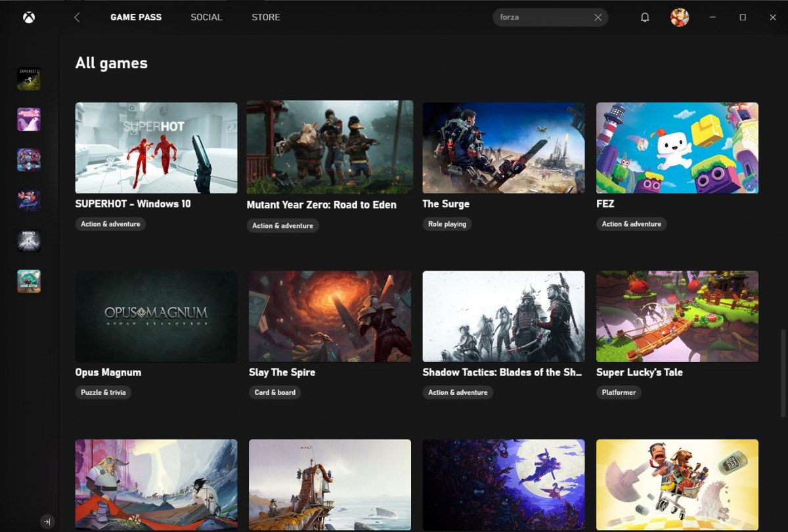Click the Role playing tag under The Surge
Viewport: 788px width, 532px height.
click(447, 224)
